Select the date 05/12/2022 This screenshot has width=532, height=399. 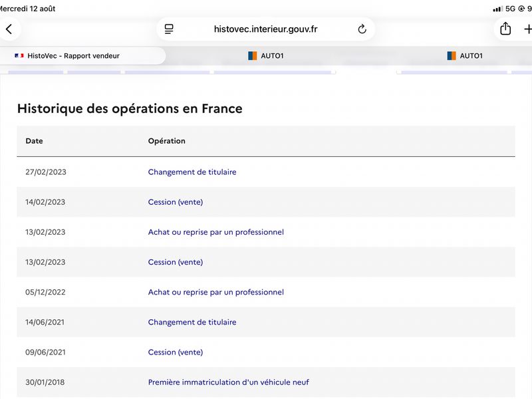[x=45, y=292]
